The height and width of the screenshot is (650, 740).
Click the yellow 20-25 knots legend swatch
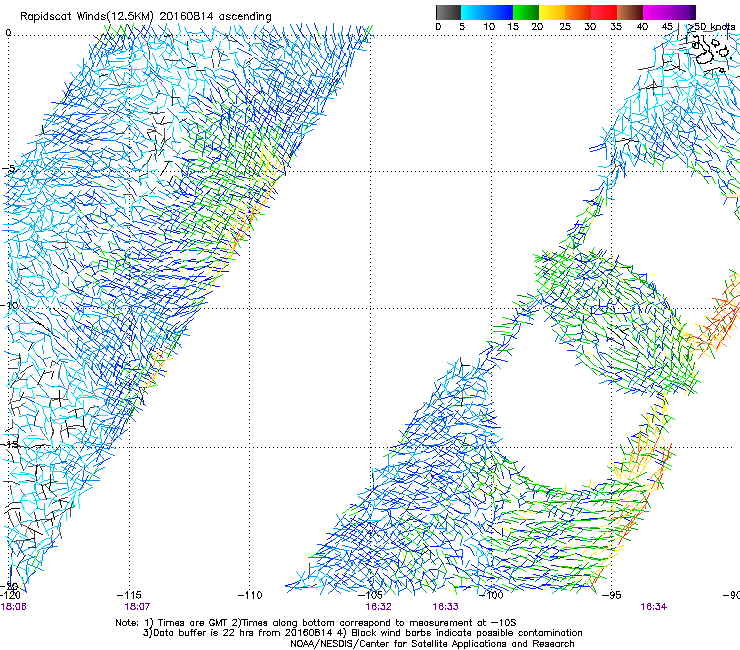pos(552,12)
